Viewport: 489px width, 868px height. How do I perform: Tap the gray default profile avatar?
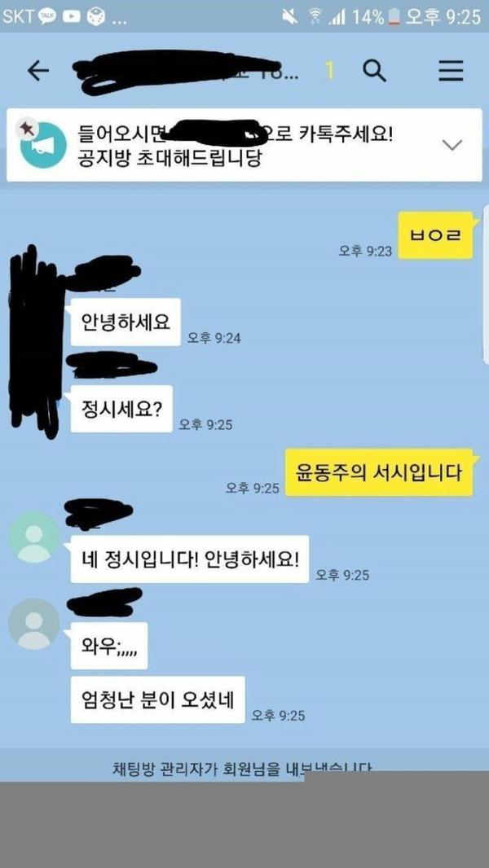click(33, 624)
